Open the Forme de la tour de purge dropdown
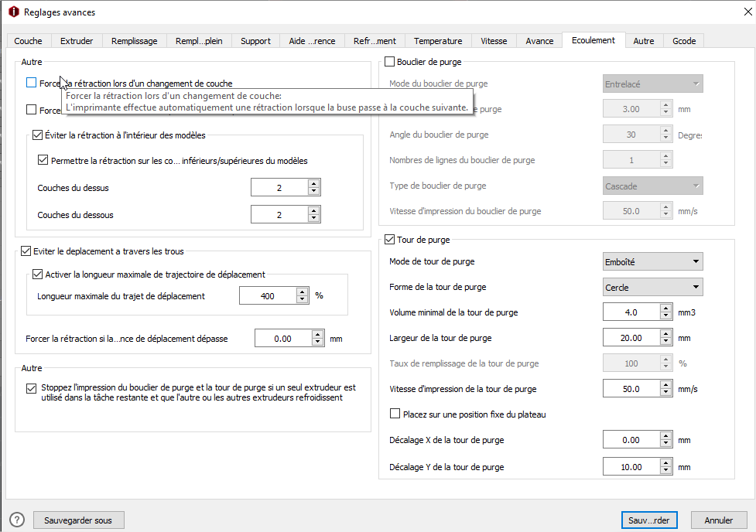The width and height of the screenshot is (756, 532). tap(653, 287)
